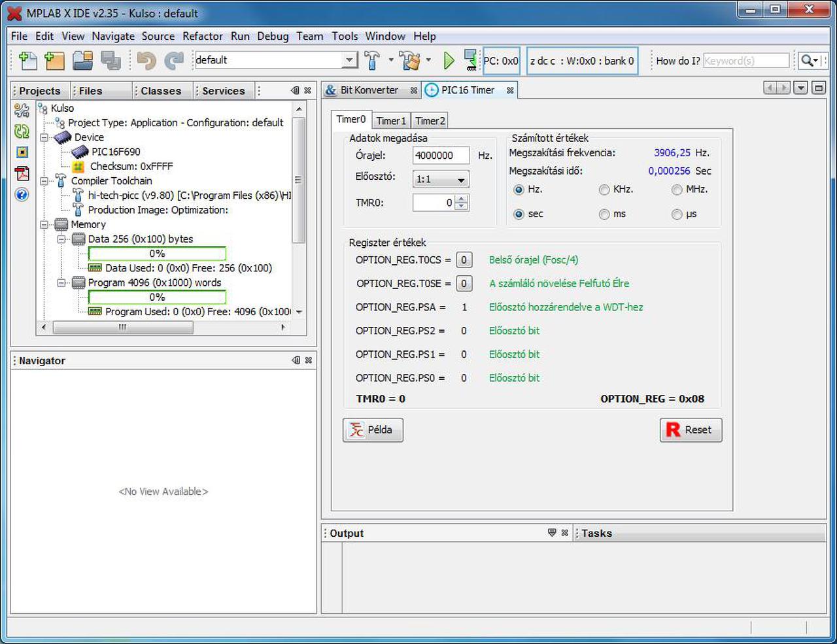
Task: Switch to the Bit Konverter tab
Action: click(x=369, y=90)
